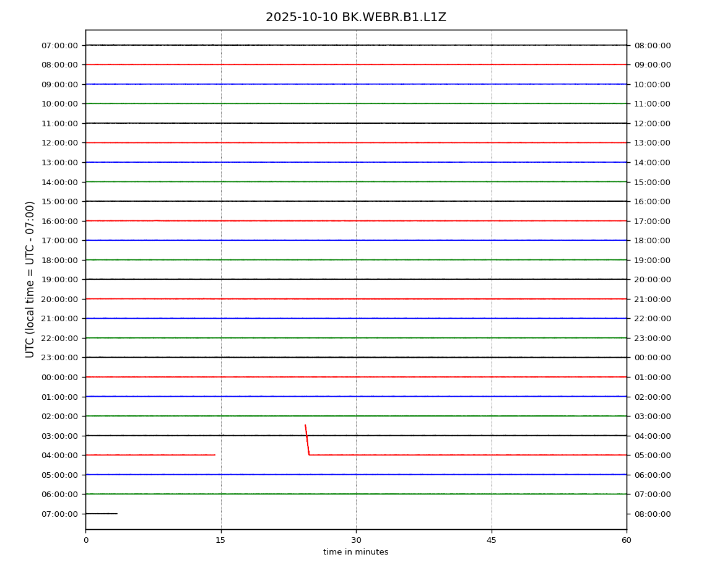
Task: Click the left-axis 03:00:00 time label
Action: [x=59, y=436]
